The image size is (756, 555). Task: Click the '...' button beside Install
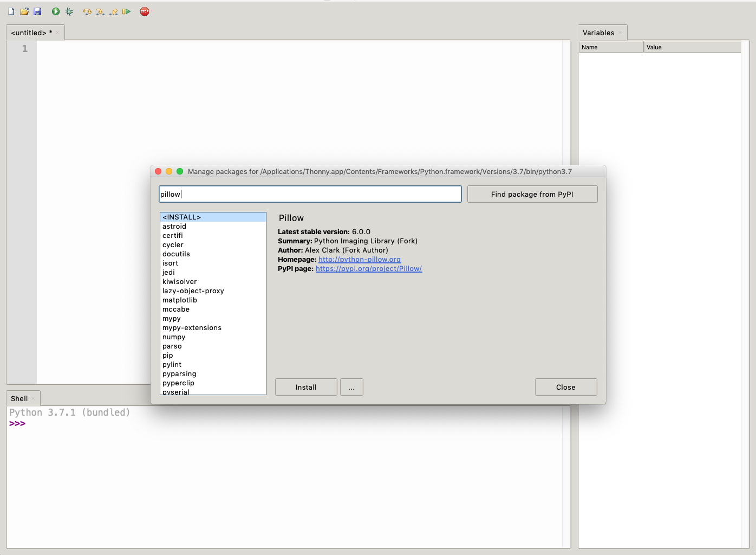pos(351,387)
